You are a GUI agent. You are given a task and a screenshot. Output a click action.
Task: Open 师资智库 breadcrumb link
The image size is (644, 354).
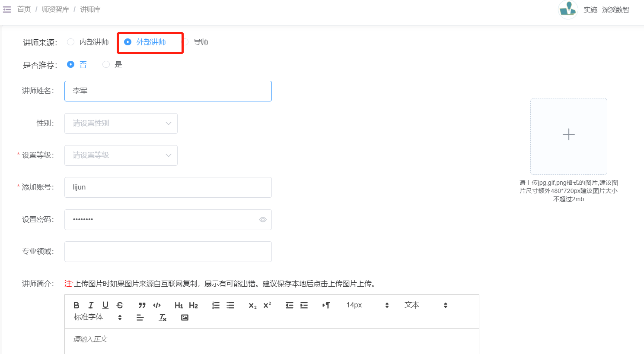(55, 9)
